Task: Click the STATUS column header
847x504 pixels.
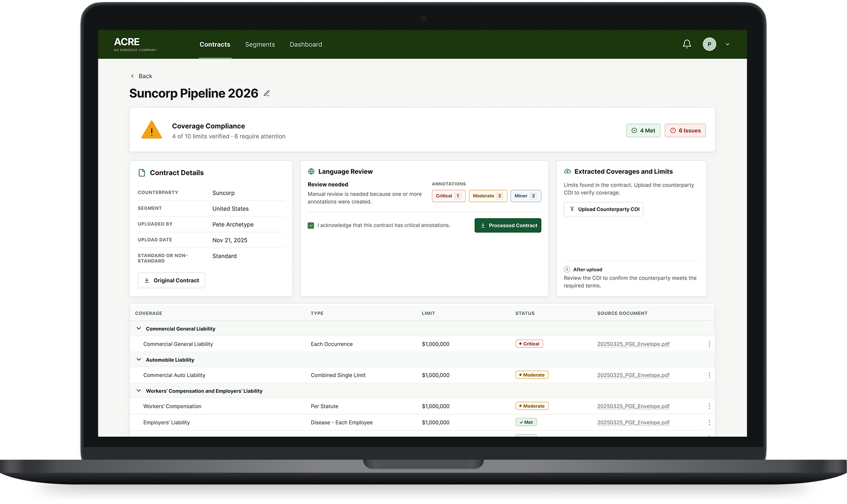Action: (x=525, y=313)
